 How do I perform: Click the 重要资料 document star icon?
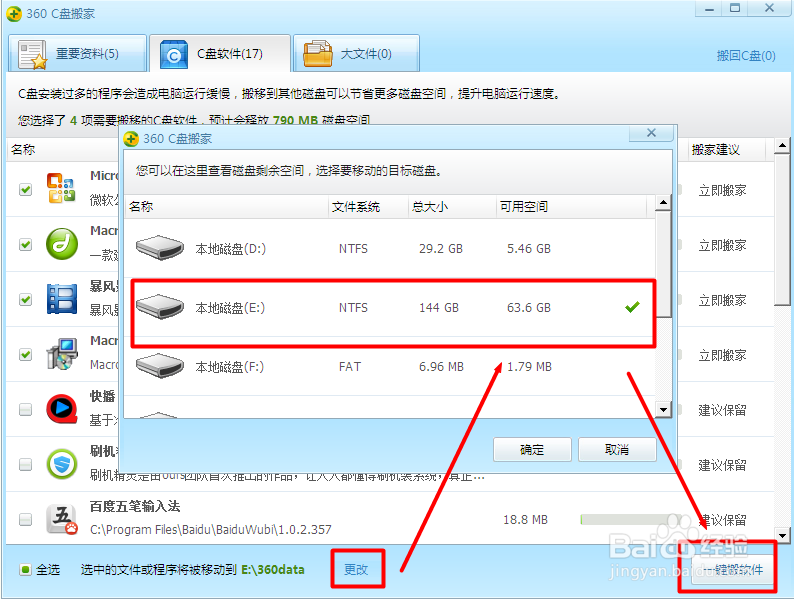click(x=32, y=55)
